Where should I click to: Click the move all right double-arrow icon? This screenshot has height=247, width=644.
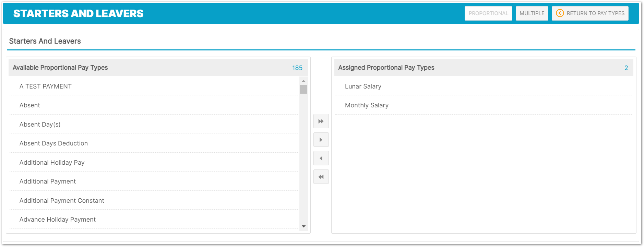click(x=321, y=121)
